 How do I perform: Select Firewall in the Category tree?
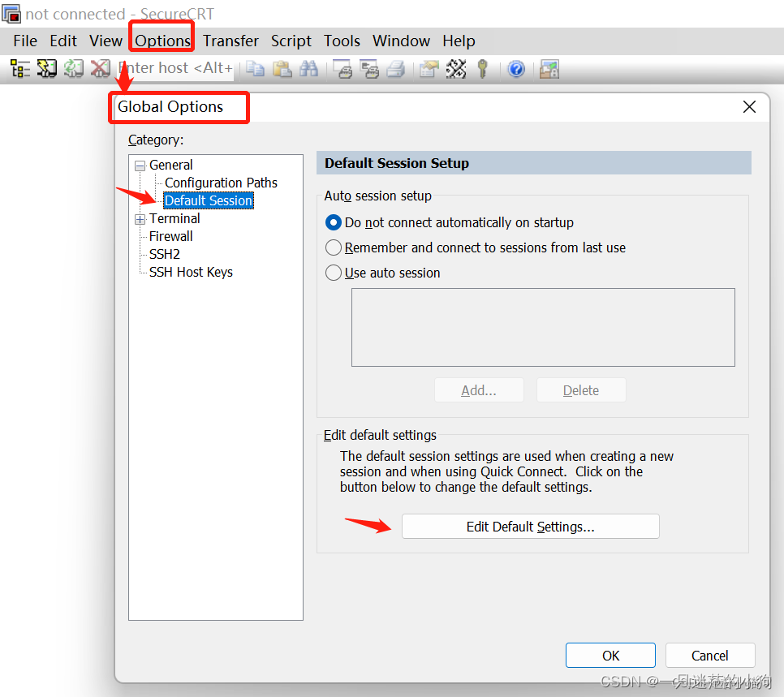[x=171, y=236]
